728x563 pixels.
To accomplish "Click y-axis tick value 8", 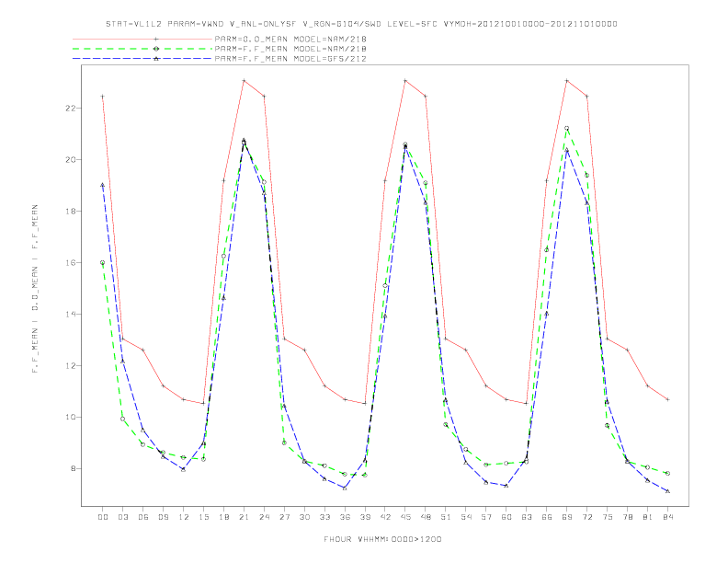I will [73, 468].
